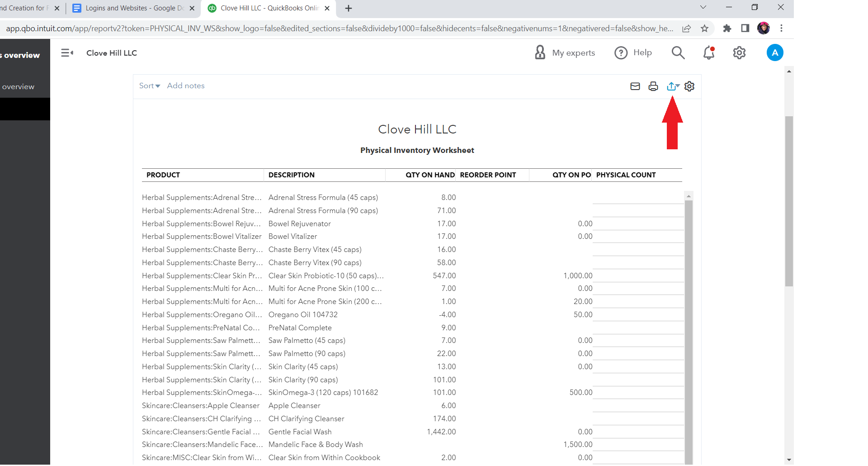868x466 pixels.
Task: Sort by PRODUCT column header
Action: point(163,175)
